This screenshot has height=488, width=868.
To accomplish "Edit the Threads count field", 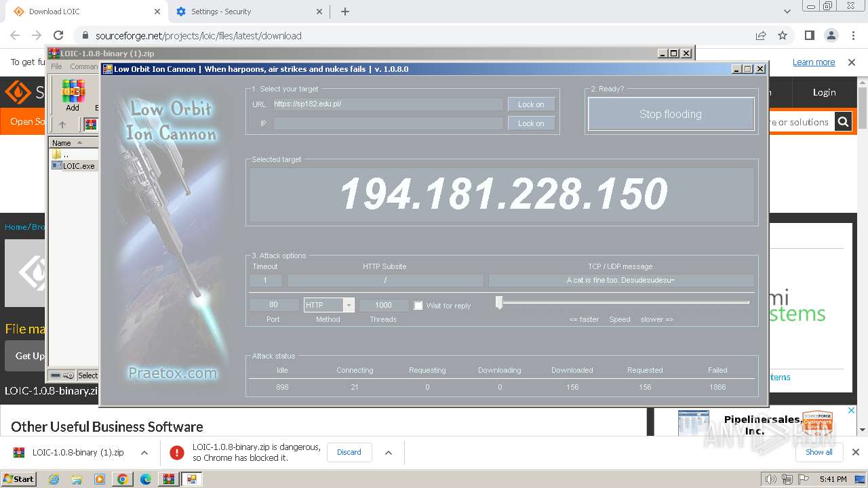I will coord(383,305).
